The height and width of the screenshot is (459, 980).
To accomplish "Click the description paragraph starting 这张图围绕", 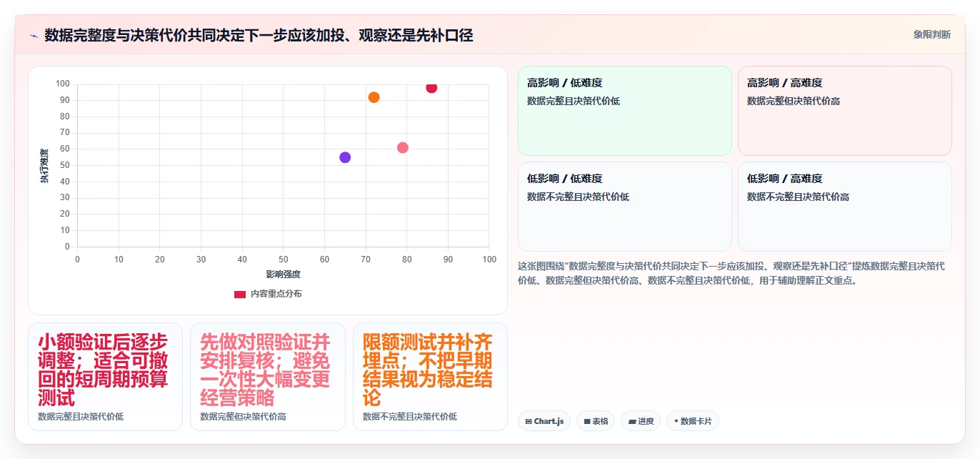I will pyautogui.click(x=731, y=273).
